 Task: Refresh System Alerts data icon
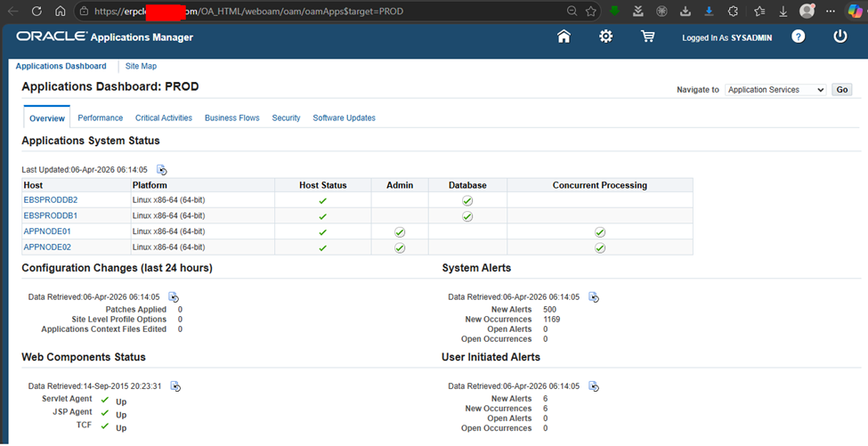pos(594,297)
